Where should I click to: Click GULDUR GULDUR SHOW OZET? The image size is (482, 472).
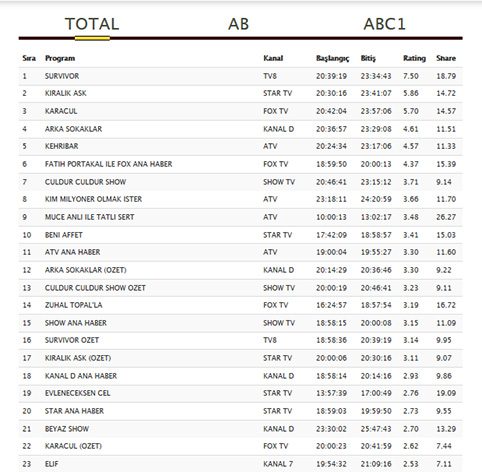(x=95, y=288)
